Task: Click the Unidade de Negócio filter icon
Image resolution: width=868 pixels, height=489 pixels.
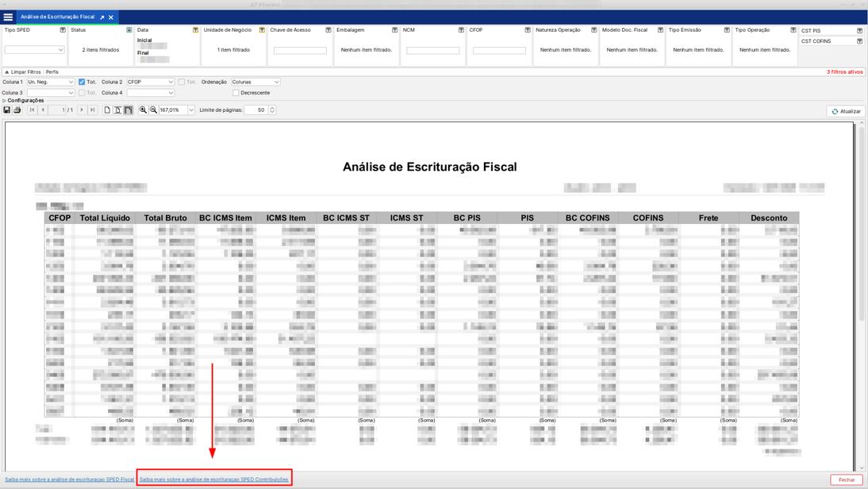Action: click(262, 30)
